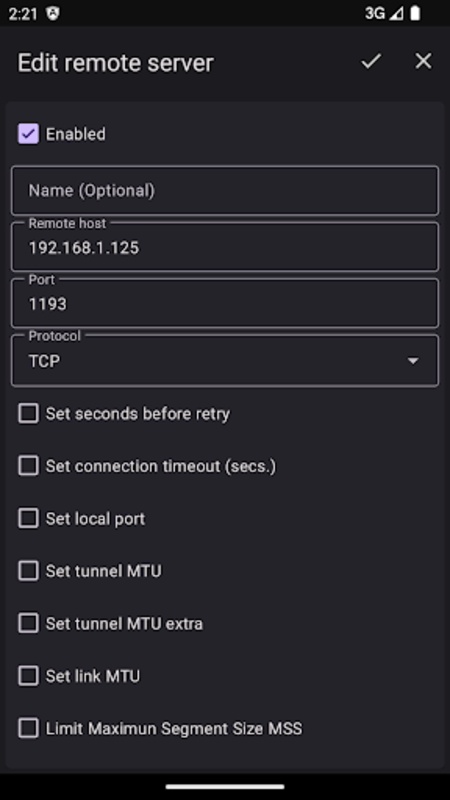Discard edits with the X icon
This screenshot has width=450, height=800.
click(x=423, y=61)
